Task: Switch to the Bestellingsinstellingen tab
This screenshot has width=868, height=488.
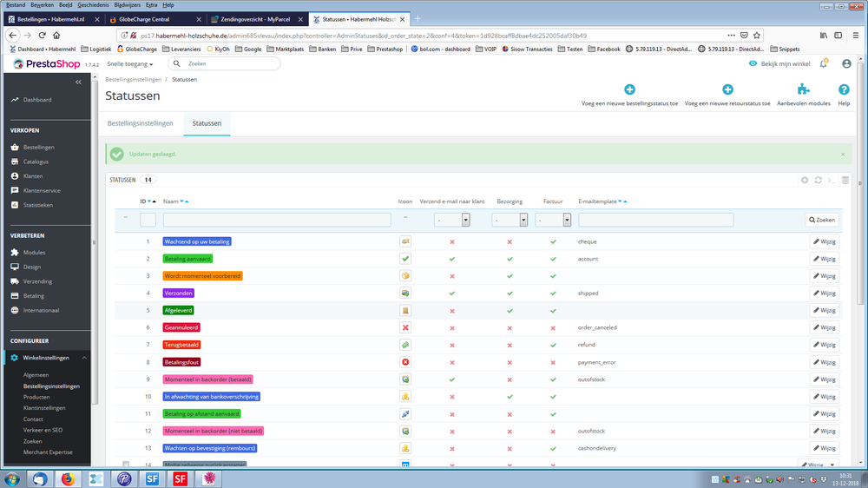Action: [x=140, y=123]
